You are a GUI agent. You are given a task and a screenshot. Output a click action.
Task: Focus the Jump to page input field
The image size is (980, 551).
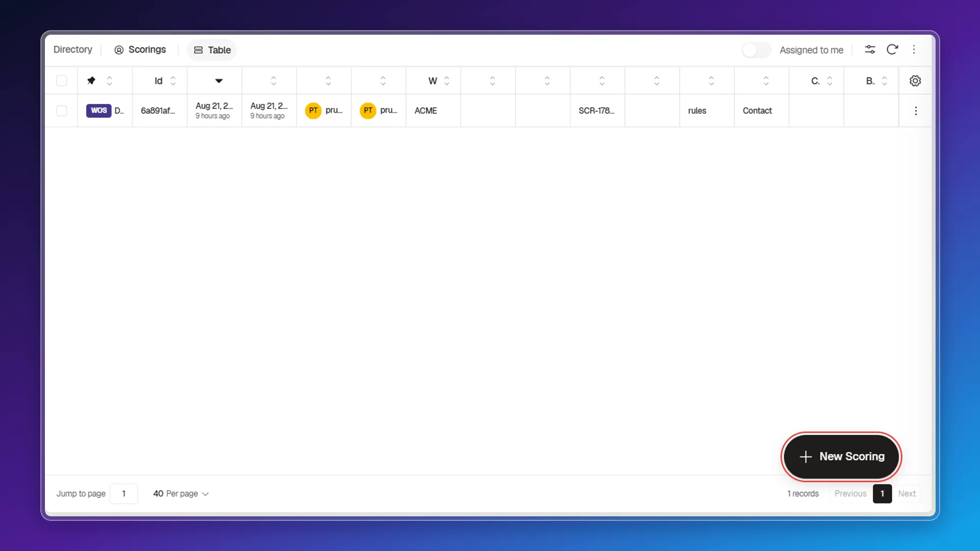(x=124, y=493)
